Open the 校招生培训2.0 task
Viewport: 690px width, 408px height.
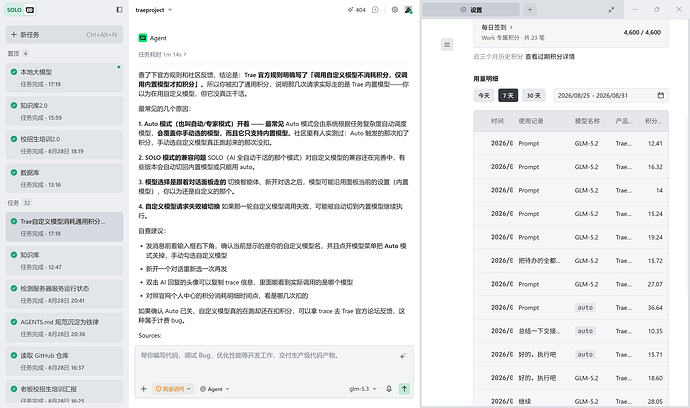point(64,144)
